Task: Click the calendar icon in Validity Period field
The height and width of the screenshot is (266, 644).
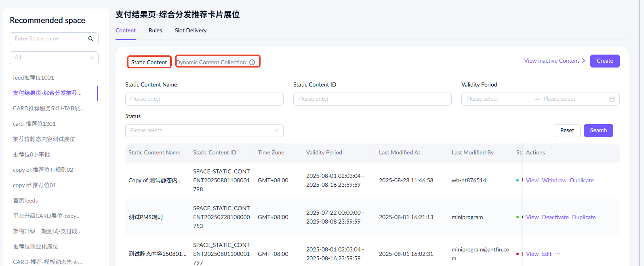Action: 612,99
